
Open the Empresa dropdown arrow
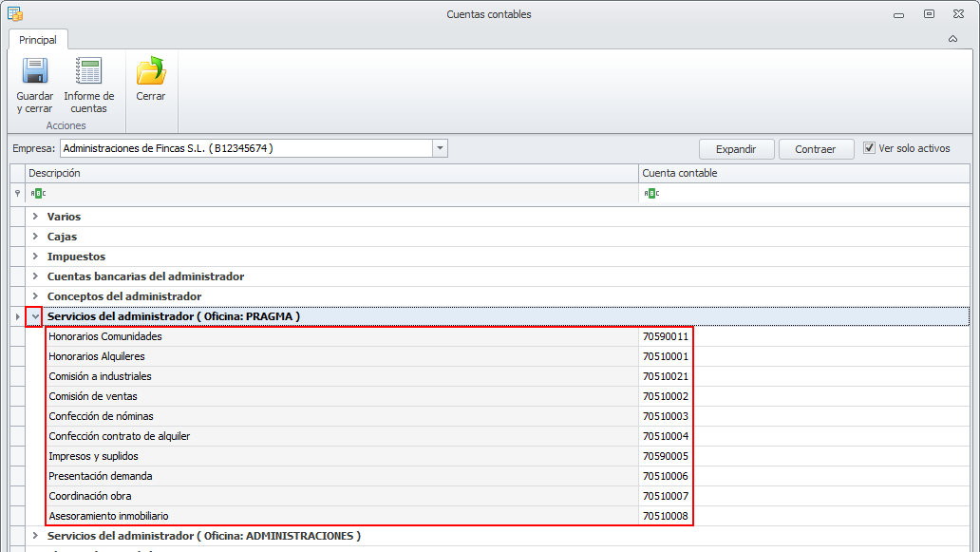tap(440, 148)
